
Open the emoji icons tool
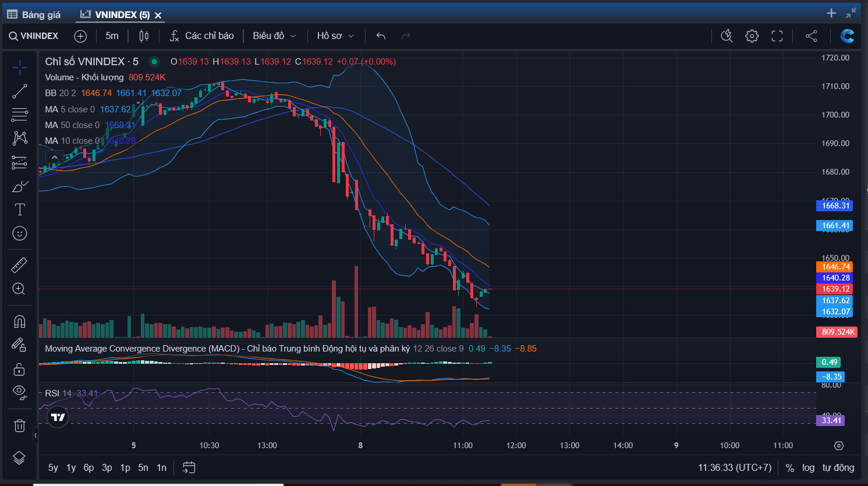coord(19,233)
